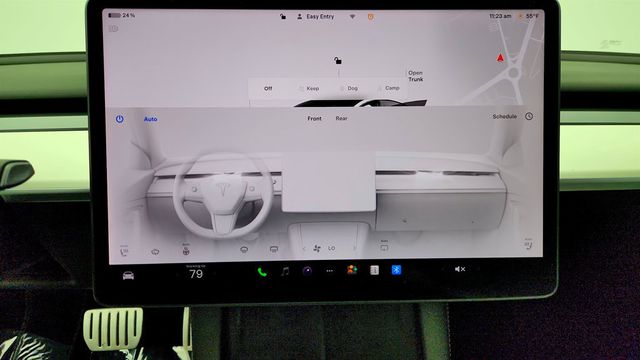640x360 pixels.
Task: Tap the unlock padlock above the car
Action: tap(338, 61)
